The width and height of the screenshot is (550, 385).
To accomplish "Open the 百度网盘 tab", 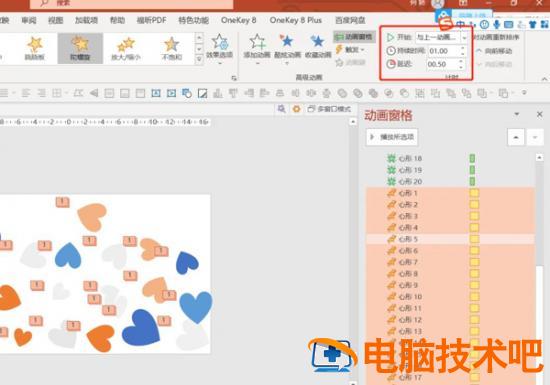I will click(x=350, y=21).
